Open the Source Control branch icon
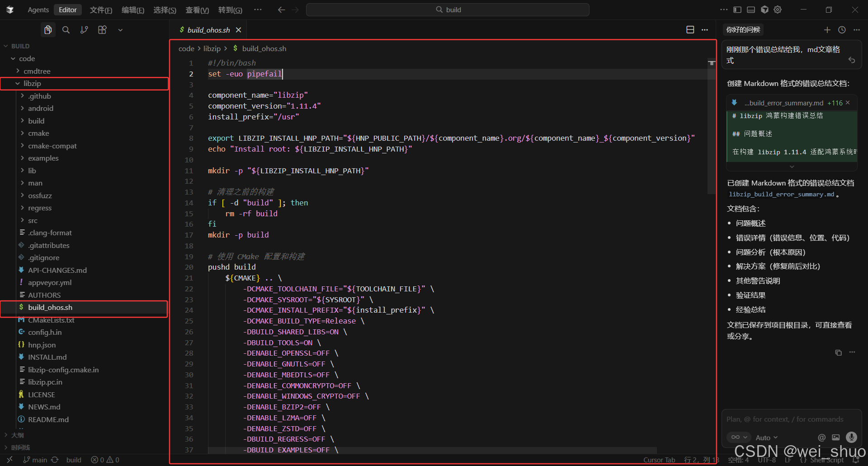Screen dimensions: 868x466 pos(84,30)
